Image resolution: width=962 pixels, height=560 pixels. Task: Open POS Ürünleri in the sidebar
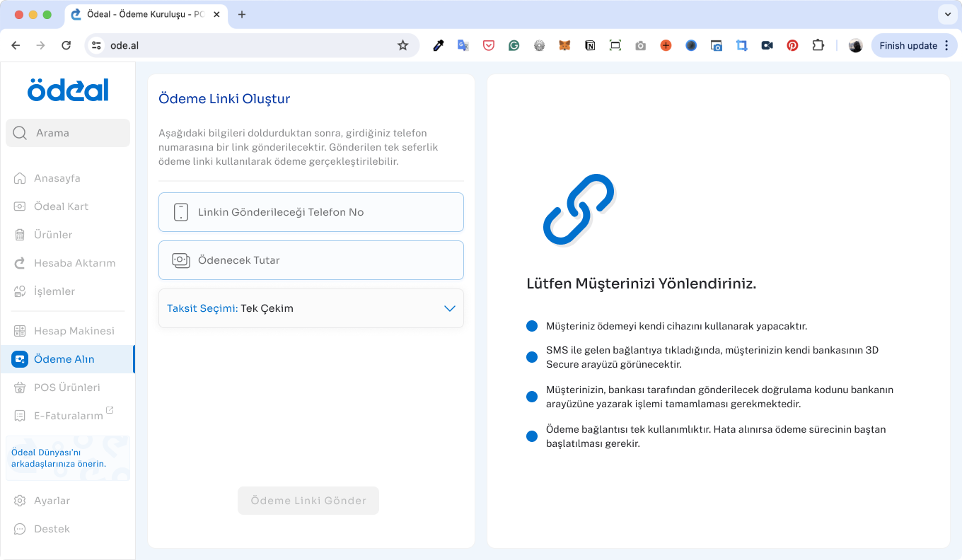[67, 387]
